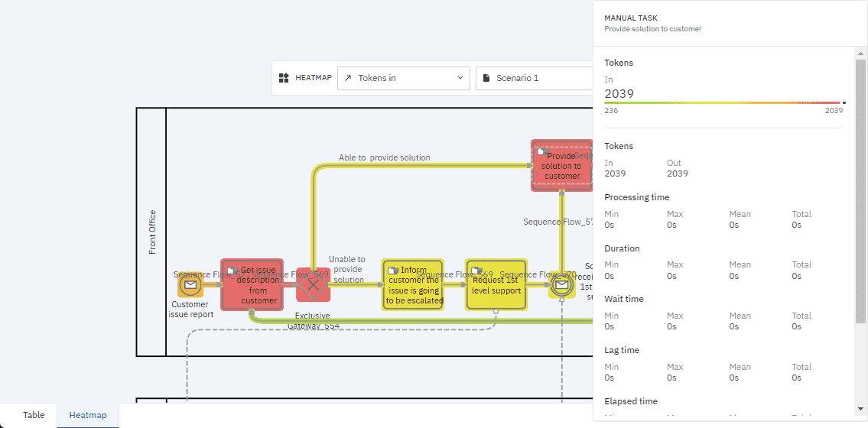Click the Customer issue report label

coord(190,310)
